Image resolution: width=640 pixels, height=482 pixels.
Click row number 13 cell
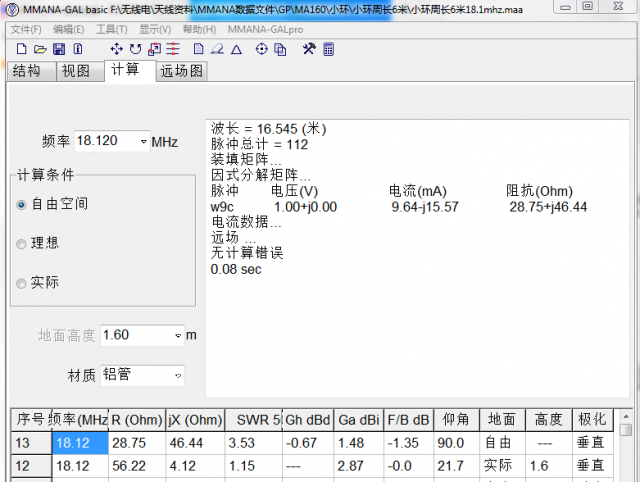pos(31,443)
